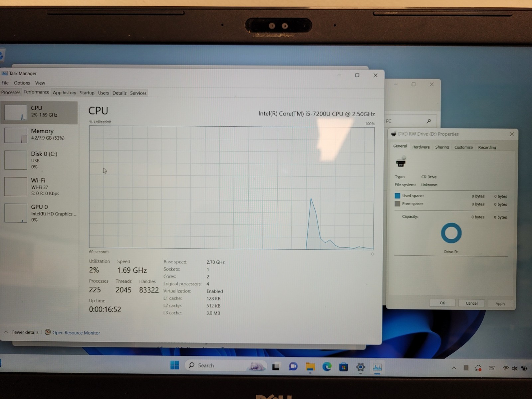Image resolution: width=532 pixels, height=399 pixels.
Task: Click Cancel in DVD Drive Properties
Action: pyautogui.click(x=471, y=303)
